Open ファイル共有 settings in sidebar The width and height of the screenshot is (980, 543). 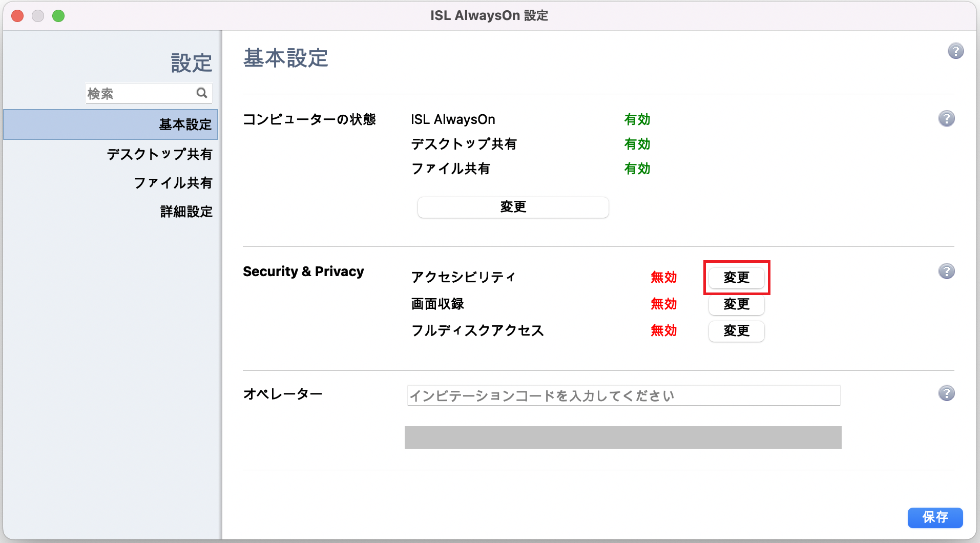tap(173, 183)
